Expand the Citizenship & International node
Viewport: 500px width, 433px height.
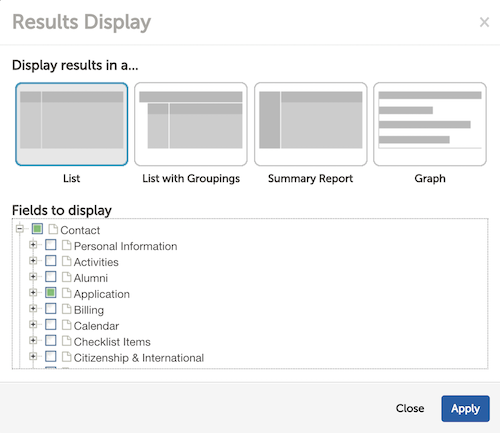point(33,356)
